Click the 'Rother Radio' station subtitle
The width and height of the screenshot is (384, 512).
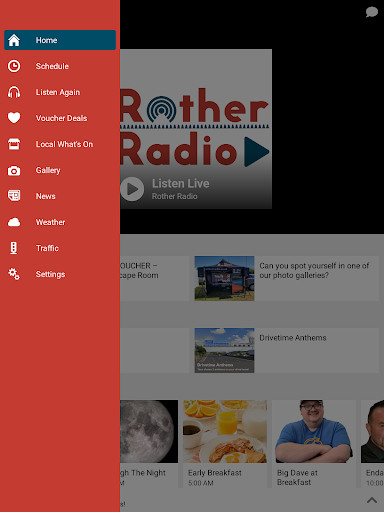click(x=175, y=196)
